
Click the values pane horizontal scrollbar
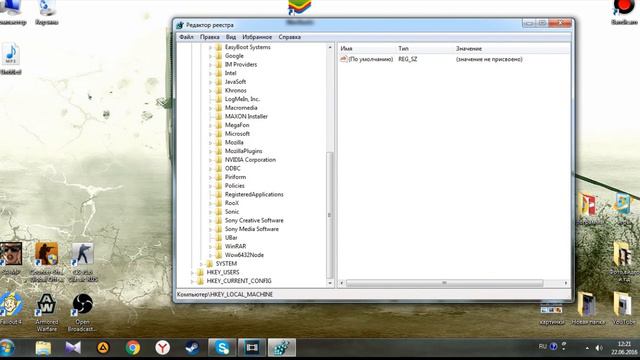pos(444,283)
